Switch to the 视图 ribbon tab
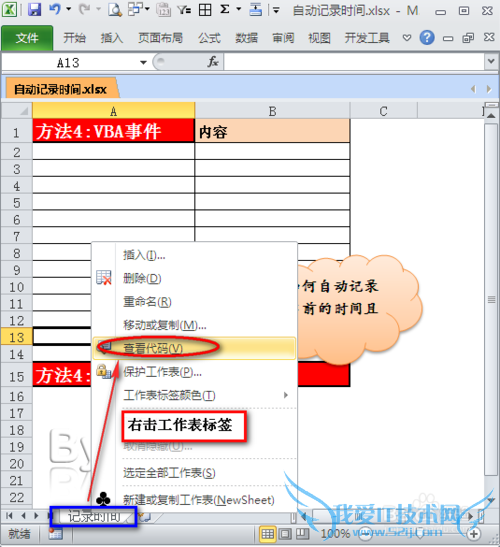 (x=319, y=38)
